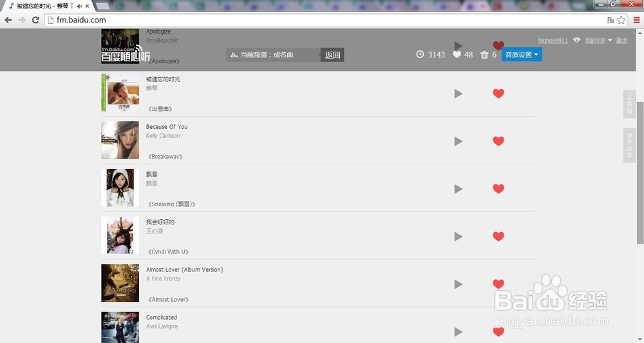Click album name 《出塞曲》
This screenshot has width=644, height=343.
[160, 108]
